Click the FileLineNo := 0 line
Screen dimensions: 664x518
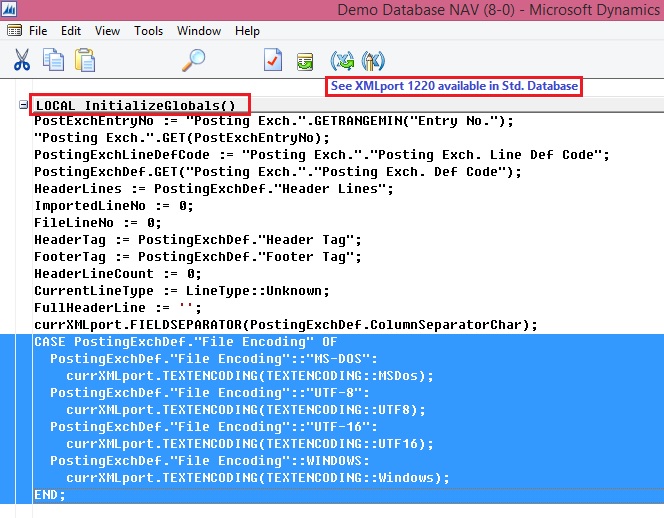[98, 223]
